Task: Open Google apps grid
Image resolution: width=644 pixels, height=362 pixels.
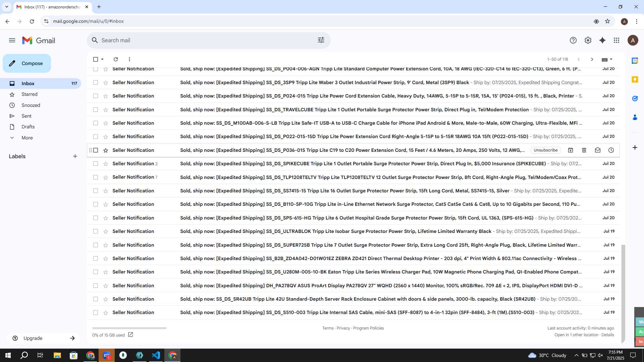Action: point(616,41)
